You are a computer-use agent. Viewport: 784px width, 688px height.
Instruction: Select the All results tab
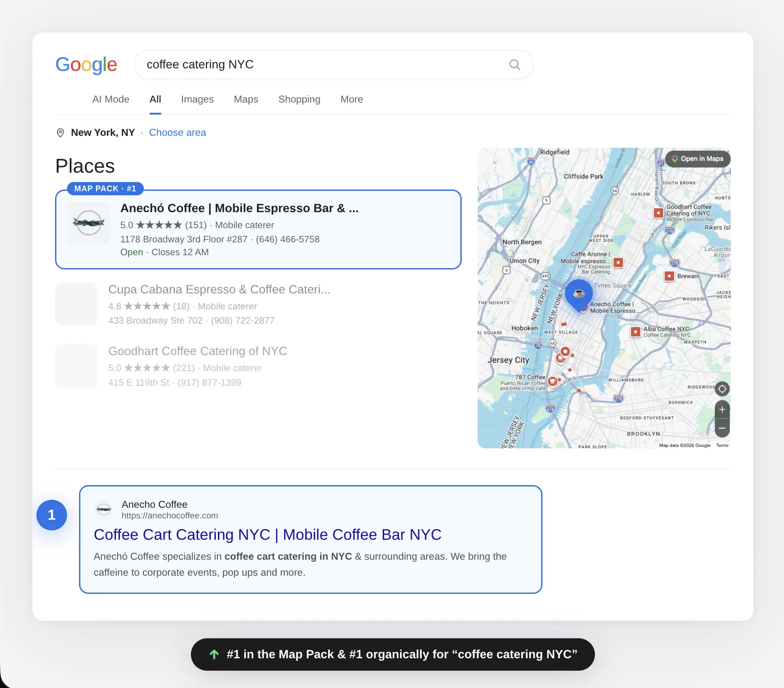click(155, 99)
